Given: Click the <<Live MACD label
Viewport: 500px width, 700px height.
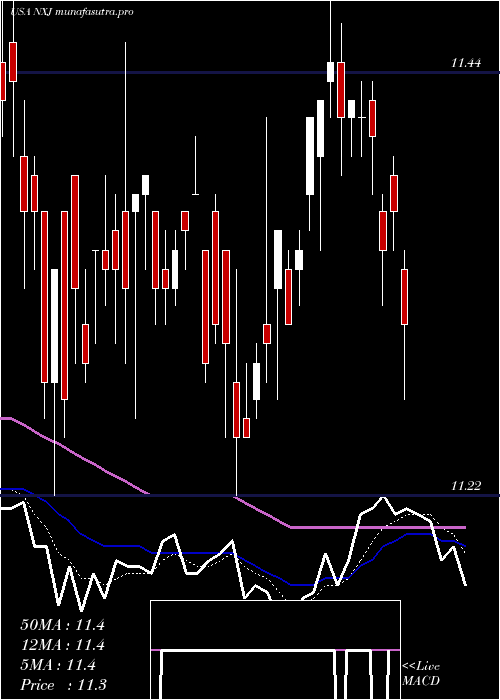Looking at the screenshot, I should 421,673.
